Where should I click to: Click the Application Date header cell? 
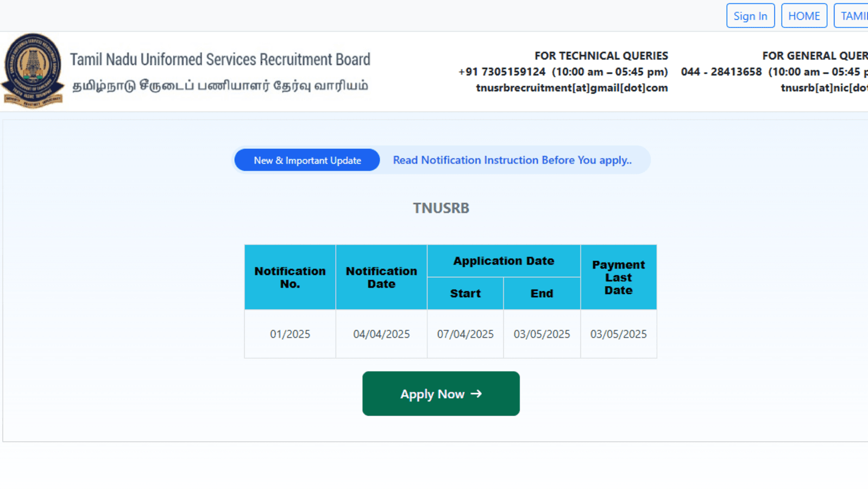504,261
